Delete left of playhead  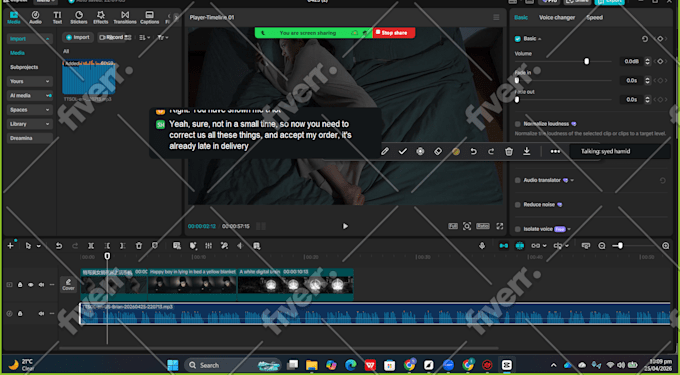click(x=107, y=246)
